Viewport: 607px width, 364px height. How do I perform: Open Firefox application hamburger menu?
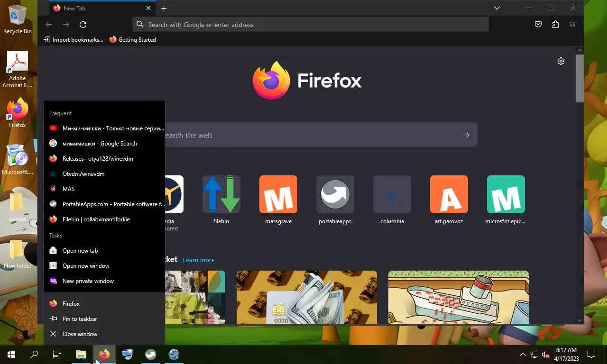click(x=572, y=25)
